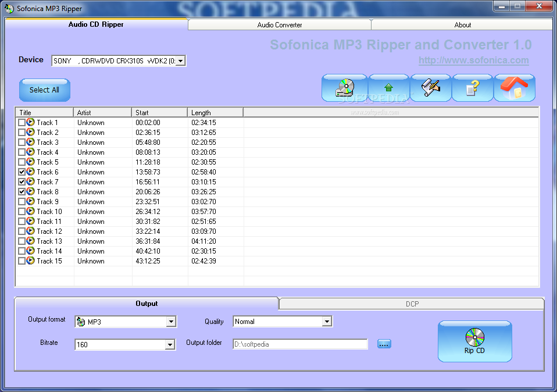The width and height of the screenshot is (557, 392).
Task: Click the MP3 format icon in Output format
Action: pyautogui.click(x=81, y=322)
